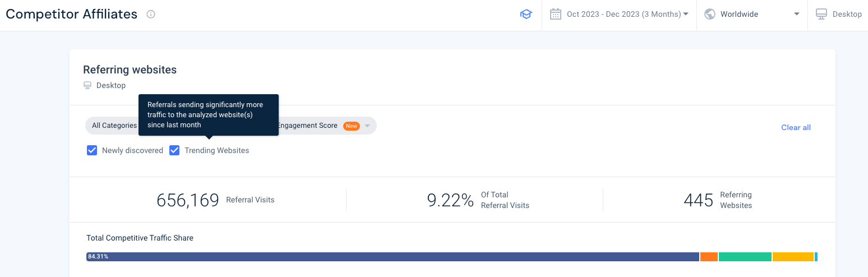Click the 656,169 Referral Visits figure
Image resolution: width=868 pixels, height=277 pixels.
pos(188,200)
